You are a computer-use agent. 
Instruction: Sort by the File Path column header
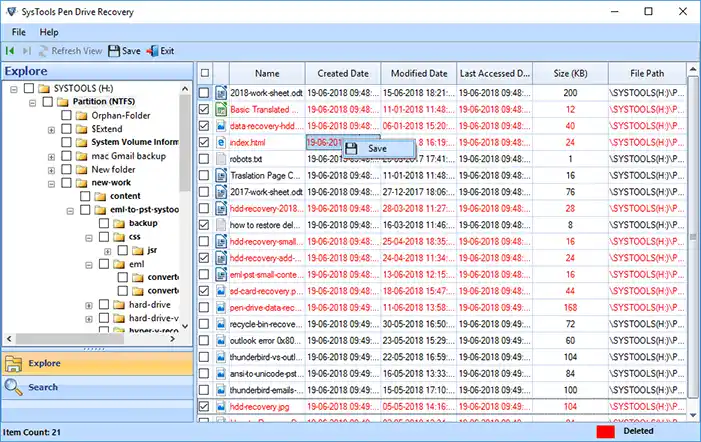pyautogui.click(x=647, y=73)
